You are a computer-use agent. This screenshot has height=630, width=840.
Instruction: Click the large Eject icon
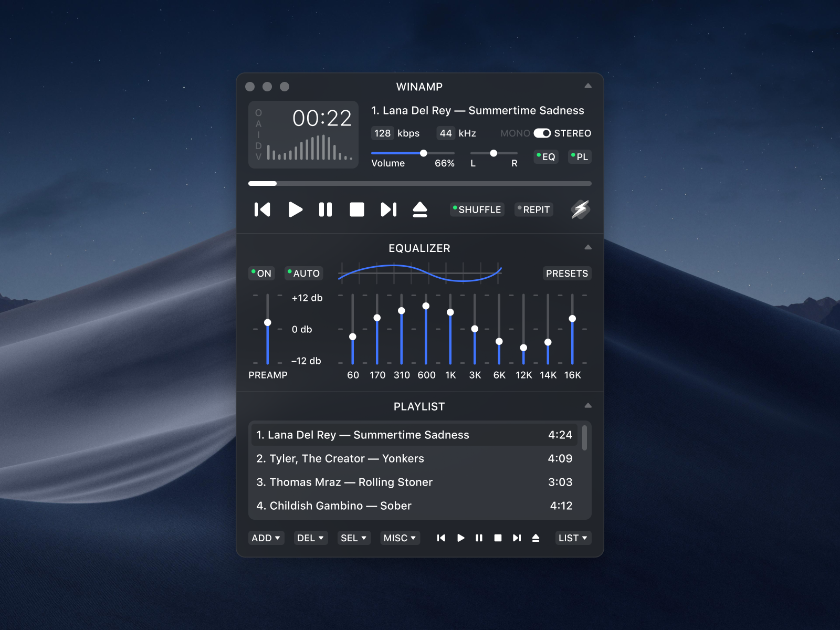click(x=420, y=209)
